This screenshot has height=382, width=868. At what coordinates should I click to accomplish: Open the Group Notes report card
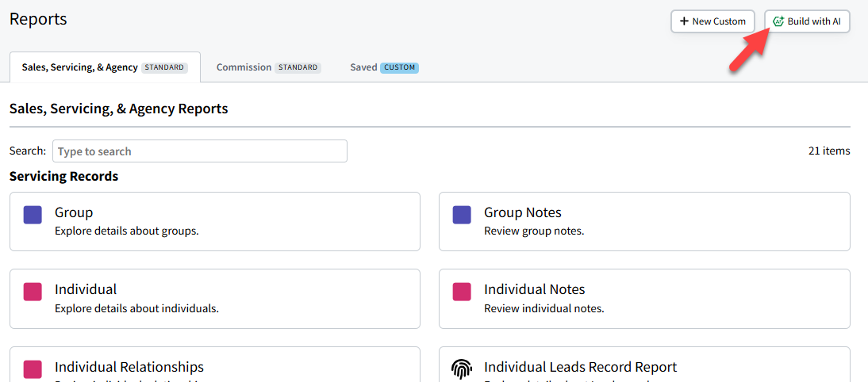[x=644, y=222]
